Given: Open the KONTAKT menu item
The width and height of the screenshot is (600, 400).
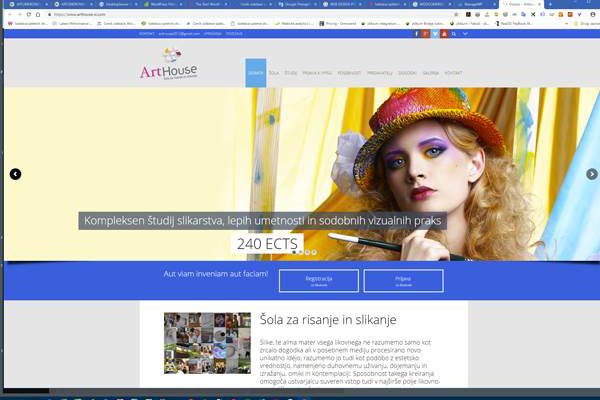Looking at the screenshot, I should (453, 73).
